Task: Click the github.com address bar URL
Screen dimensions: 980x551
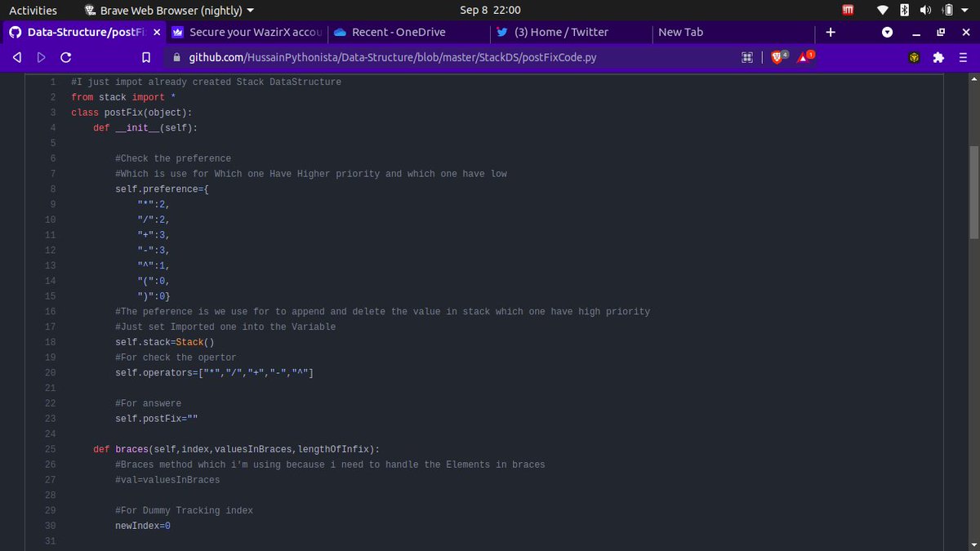Action: 393,58
